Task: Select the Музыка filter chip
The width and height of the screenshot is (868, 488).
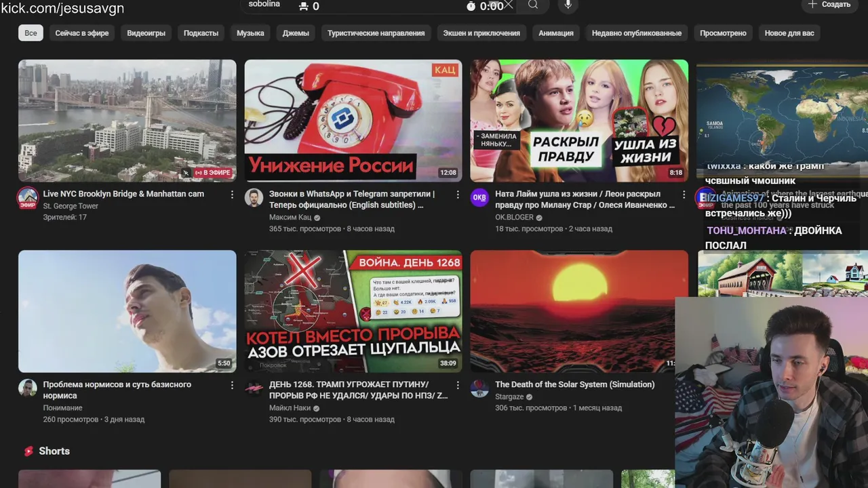Action: click(x=250, y=33)
